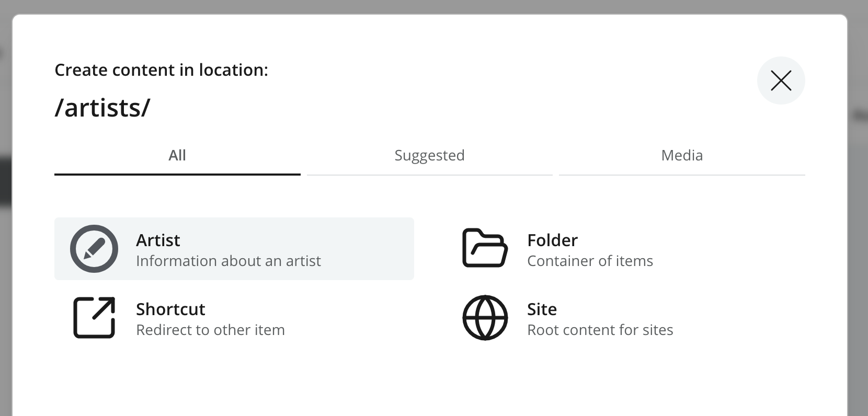Click the Artist pencil icon
This screenshot has width=868, height=416.
pyautogui.click(x=94, y=249)
